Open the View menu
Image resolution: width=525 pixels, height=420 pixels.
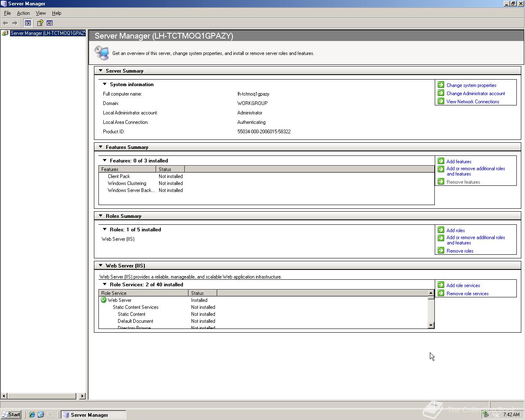click(x=41, y=13)
